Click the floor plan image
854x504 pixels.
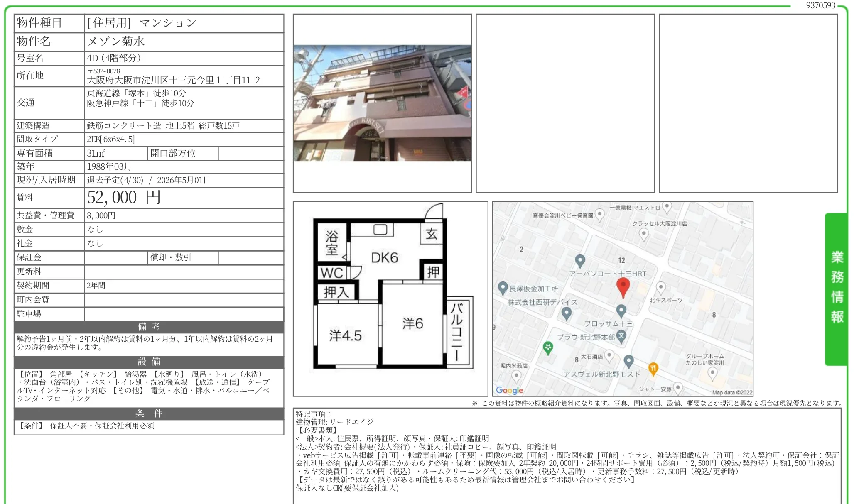tap(390, 298)
